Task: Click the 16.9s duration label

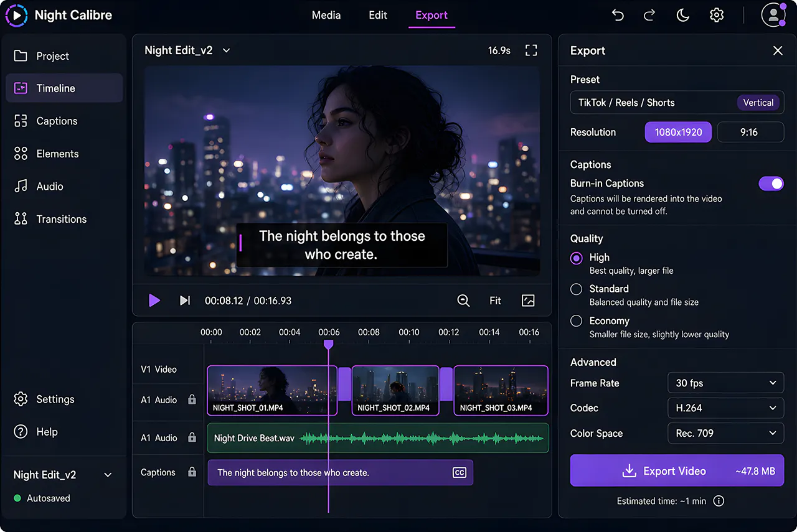Action: [499, 50]
